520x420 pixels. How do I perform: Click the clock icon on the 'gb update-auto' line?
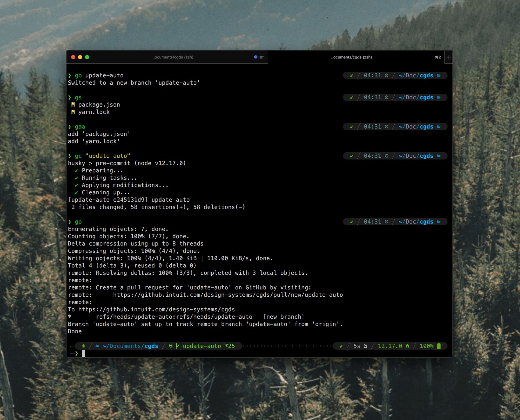tap(386, 75)
